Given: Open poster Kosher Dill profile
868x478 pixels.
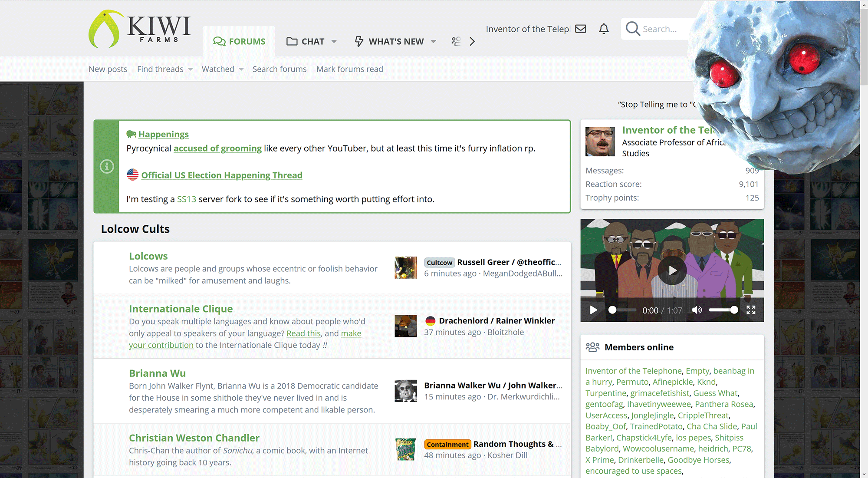Looking at the screenshot, I should click(507, 455).
